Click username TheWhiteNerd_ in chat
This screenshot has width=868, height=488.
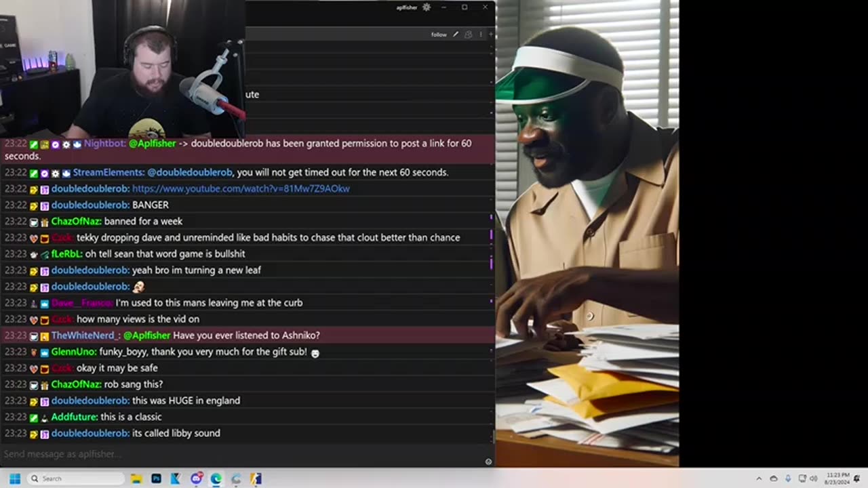coord(86,335)
